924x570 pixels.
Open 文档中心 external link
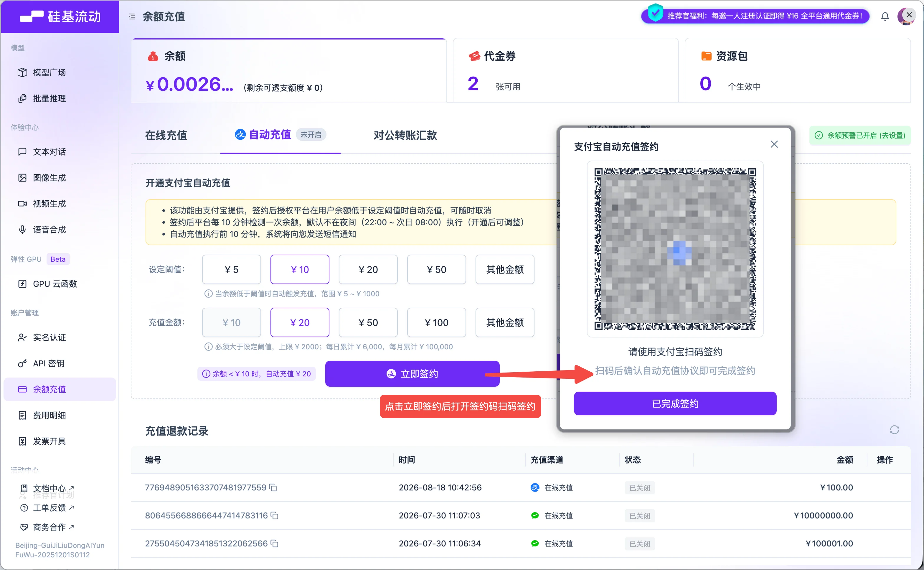47,488
